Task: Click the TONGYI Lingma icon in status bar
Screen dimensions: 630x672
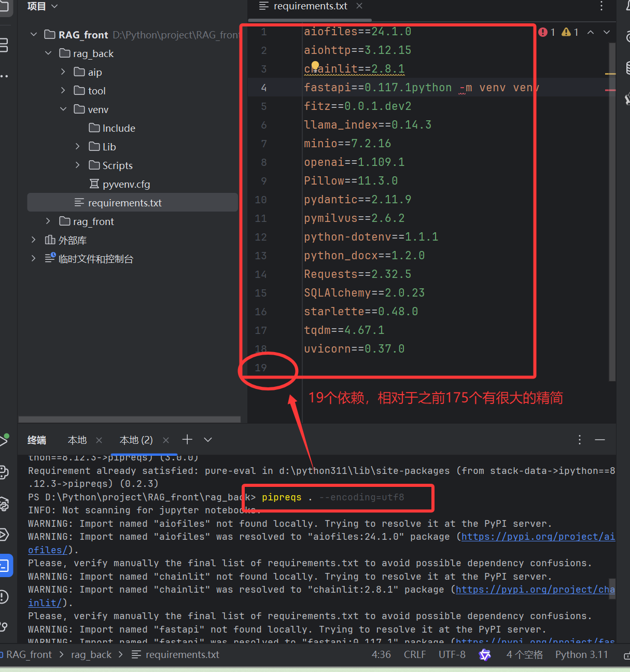Action: click(485, 655)
